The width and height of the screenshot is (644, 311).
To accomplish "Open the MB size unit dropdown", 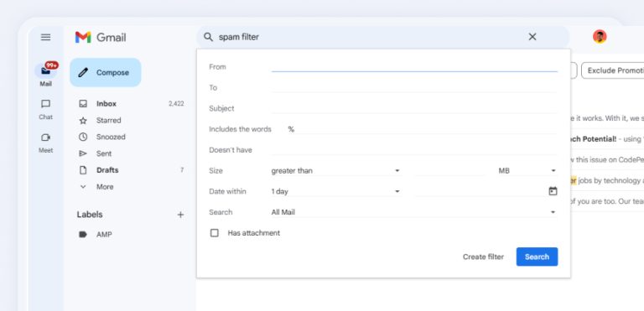I will (x=527, y=170).
